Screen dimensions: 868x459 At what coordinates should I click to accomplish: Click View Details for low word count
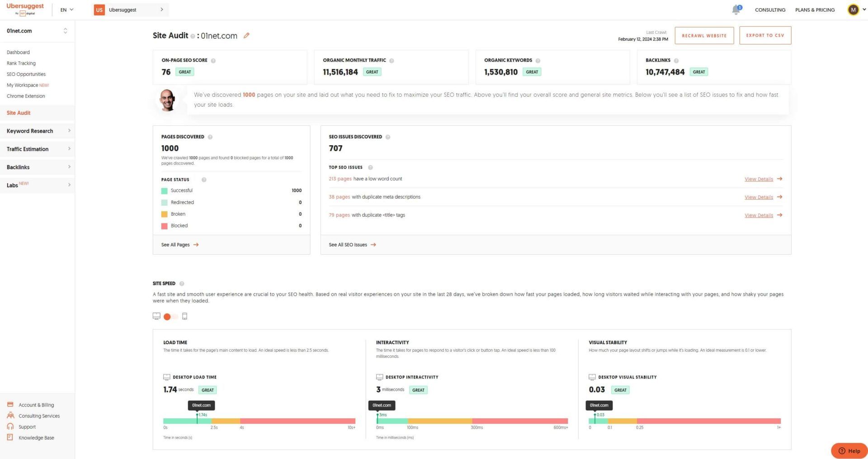click(759, 179)
